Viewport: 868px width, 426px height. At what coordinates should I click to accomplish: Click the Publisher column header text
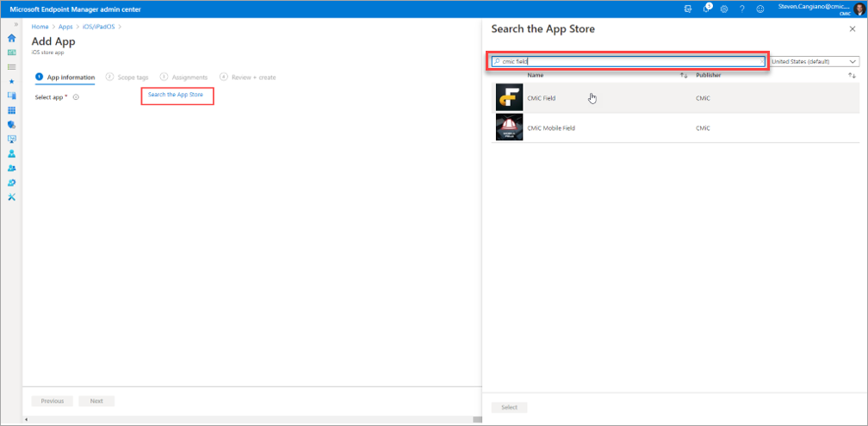point(709,75)
